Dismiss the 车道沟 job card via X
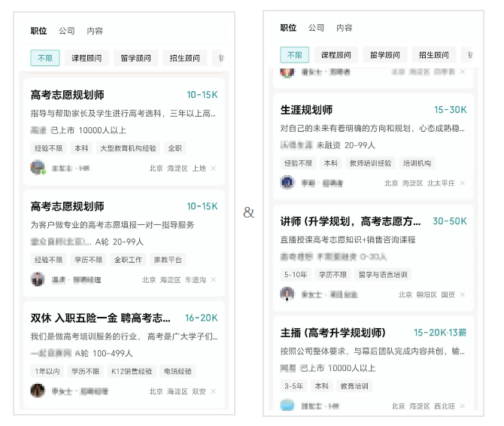 (x=214, y=280)
